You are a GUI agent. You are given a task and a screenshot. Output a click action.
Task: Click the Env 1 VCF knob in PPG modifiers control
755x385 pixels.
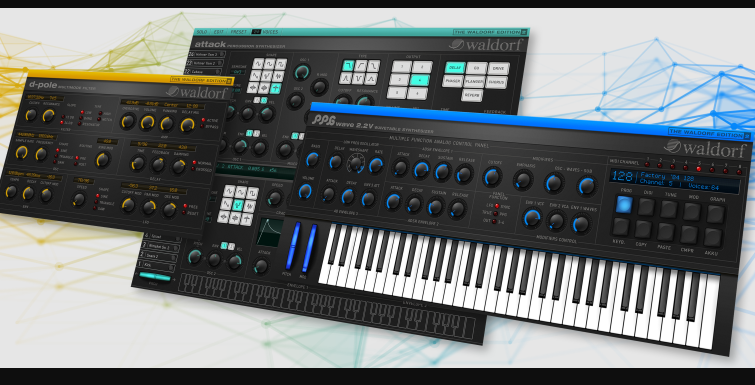(x=532, y=218)
